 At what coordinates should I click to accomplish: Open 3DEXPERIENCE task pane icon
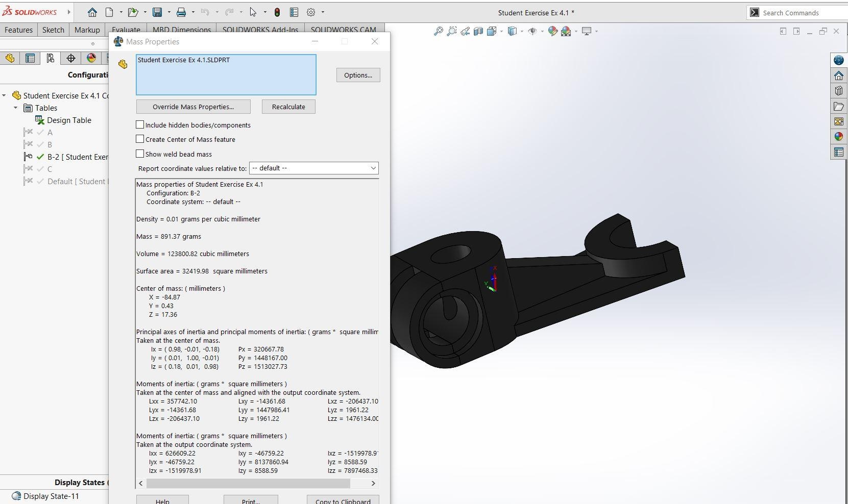[x=839, y=60]
